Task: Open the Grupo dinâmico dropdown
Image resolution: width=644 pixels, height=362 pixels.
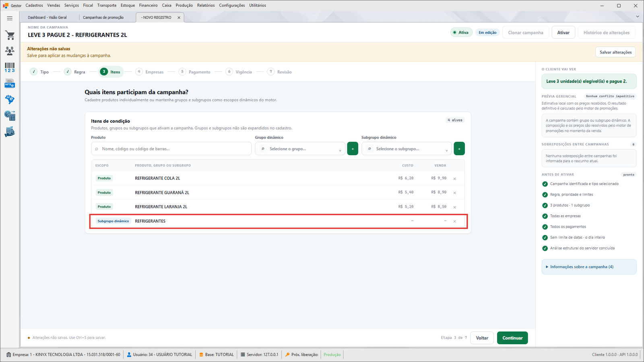Action: pos(300,149)
